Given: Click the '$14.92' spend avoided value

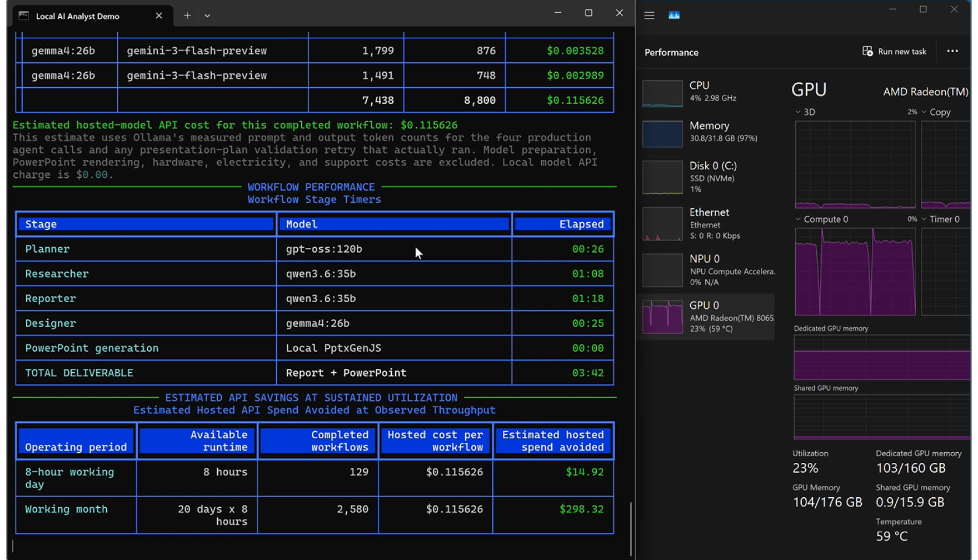Looking at the screenshot, I should coord(585,472).
